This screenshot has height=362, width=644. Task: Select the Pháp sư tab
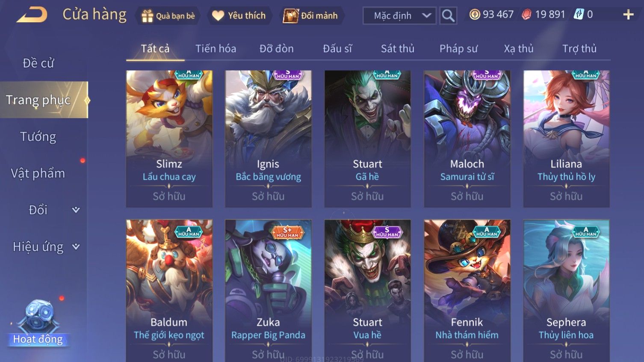[x=458, y=49]
